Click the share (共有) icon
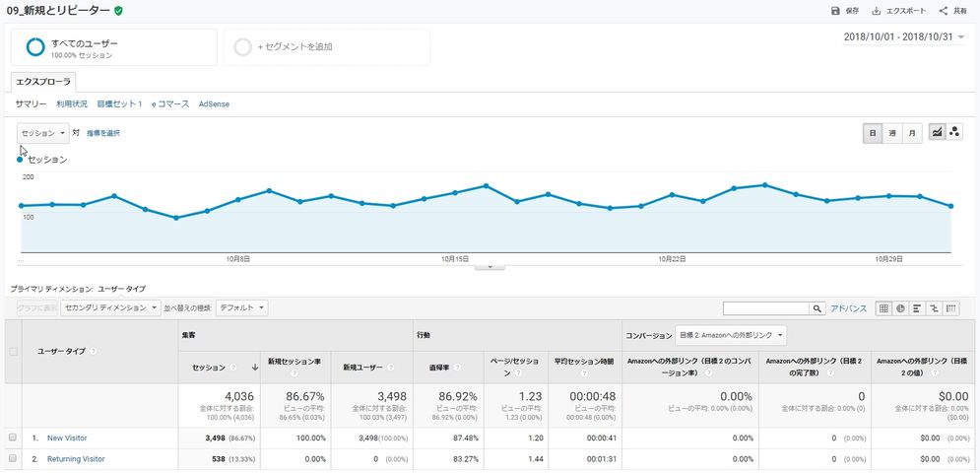 click(x=944, y=11)
